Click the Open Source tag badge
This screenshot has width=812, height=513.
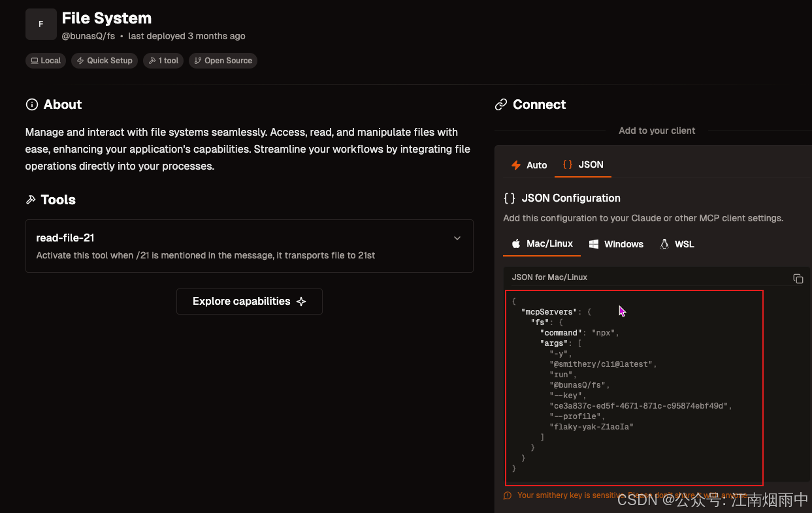(x=223, y=61)
